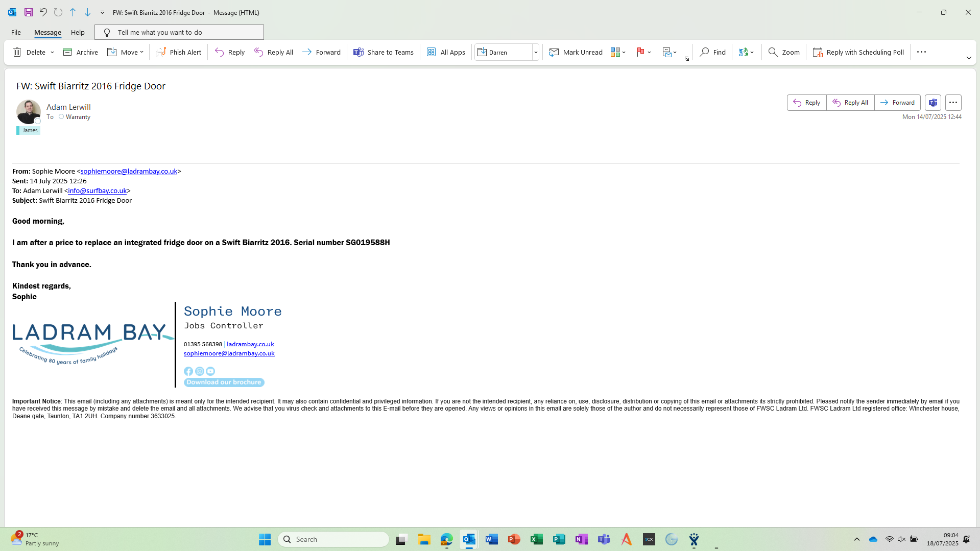Toggle Mark Unread for this message
The width and height of the screenshot is (980, 551).
pyautogui.click(x=576, y=52)
